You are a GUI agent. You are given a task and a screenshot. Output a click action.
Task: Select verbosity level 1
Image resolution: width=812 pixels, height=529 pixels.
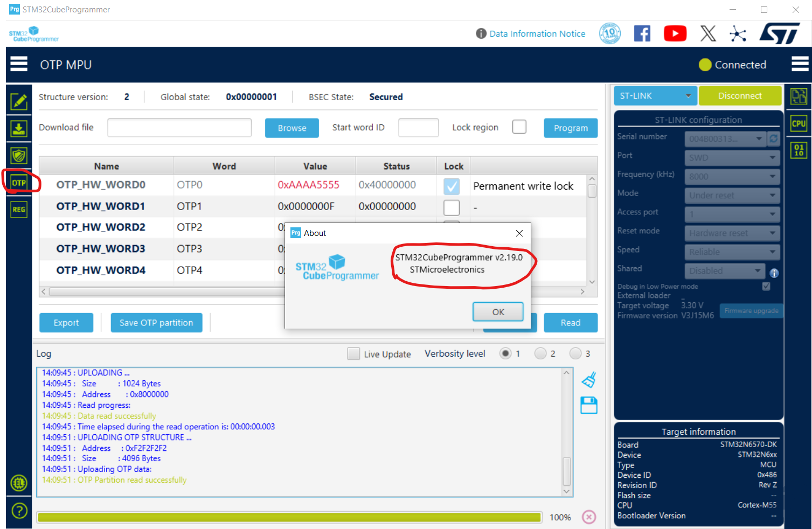click(505, 353)
